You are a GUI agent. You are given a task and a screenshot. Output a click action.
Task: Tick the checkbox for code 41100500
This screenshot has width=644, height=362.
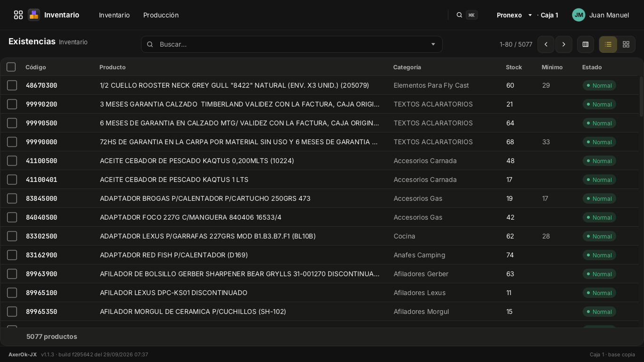coord(12,161)
